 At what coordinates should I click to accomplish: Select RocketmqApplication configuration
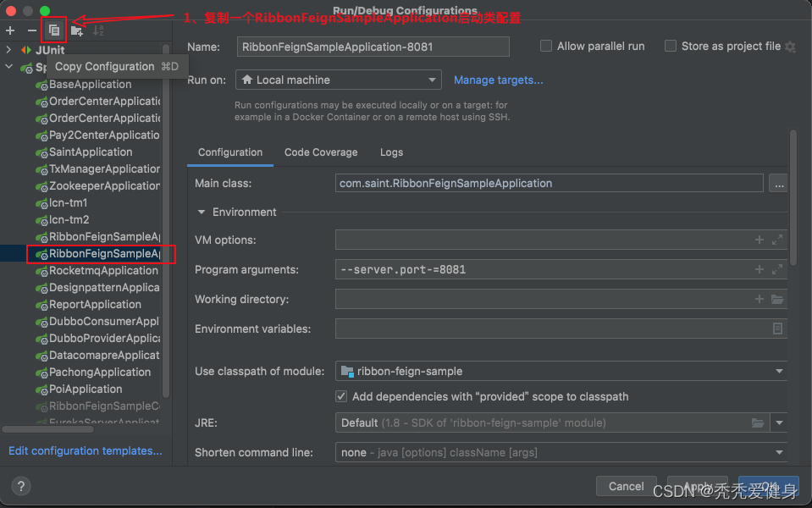pos(97,271)
